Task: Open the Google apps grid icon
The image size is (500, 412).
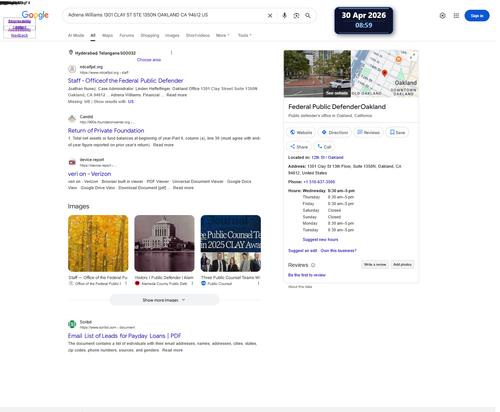Action: click(456, 16)
